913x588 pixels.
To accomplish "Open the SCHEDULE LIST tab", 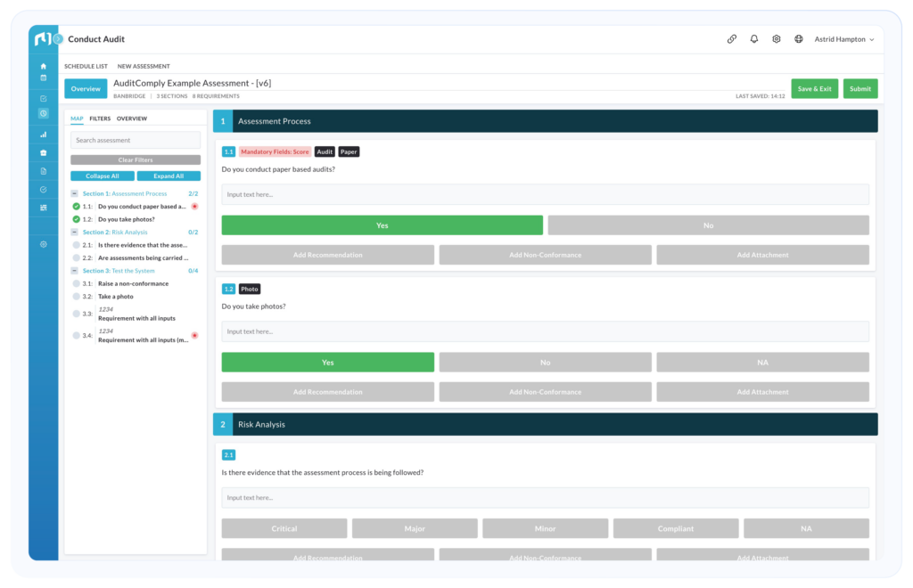I will (x=86, y=66).
